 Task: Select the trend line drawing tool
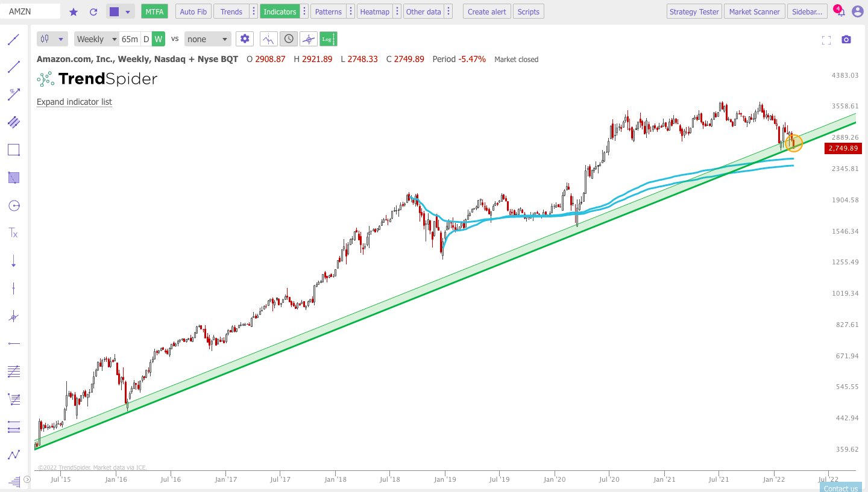pos(13,40)
